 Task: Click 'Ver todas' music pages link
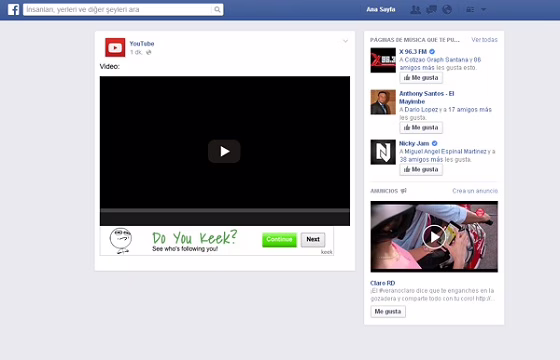coord(484,40)
